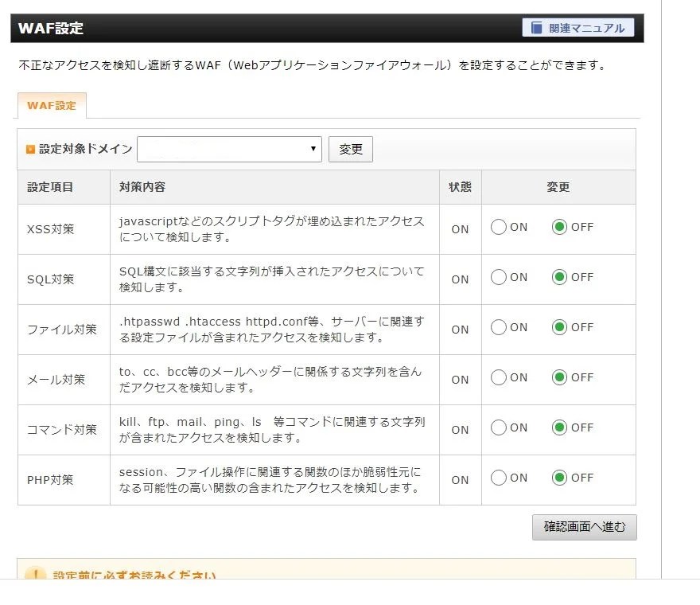
Task: Click the ファイル対策 status ON value
Action: click(x=460, y=330)
